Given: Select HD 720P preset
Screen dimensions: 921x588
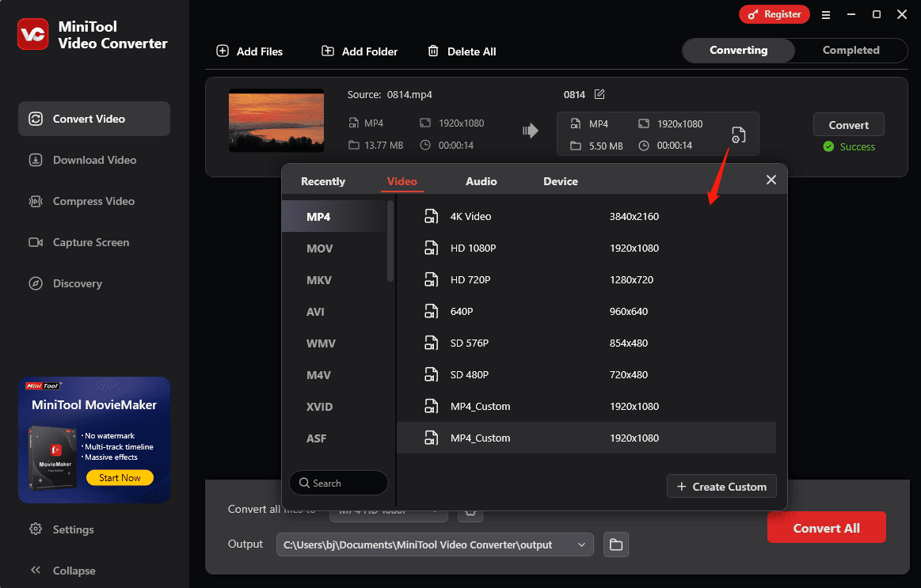Looking at the screenshot, I should (x=586, y=280).
